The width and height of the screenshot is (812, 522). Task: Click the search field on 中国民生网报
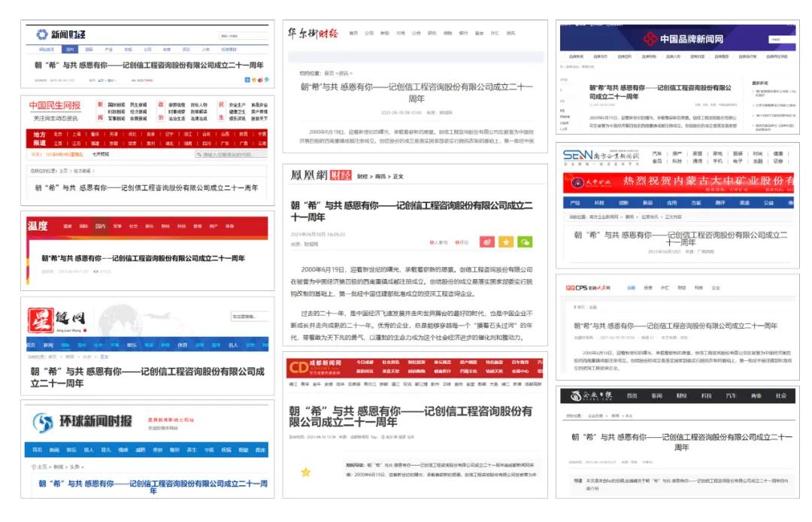pyautogui.click(x=229, y=155)
